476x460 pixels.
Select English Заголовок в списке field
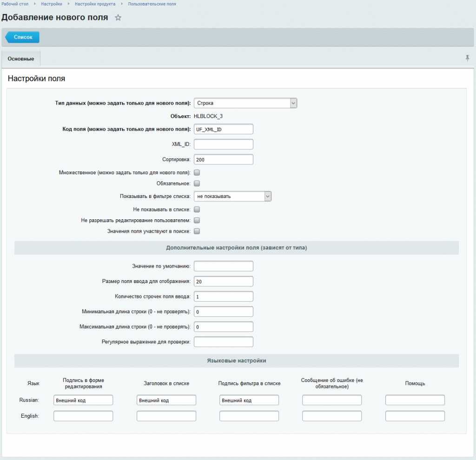pyautogui.click(x=166, y=416)
